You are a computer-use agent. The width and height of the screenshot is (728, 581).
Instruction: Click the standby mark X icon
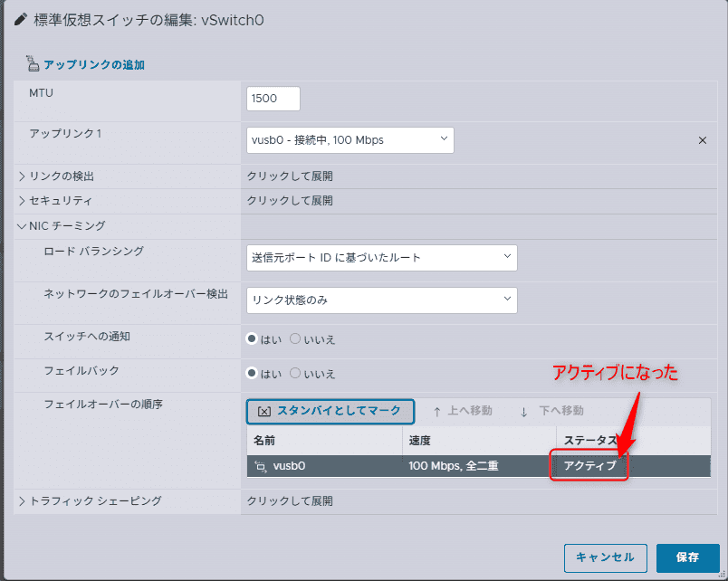tap(263, 412)
